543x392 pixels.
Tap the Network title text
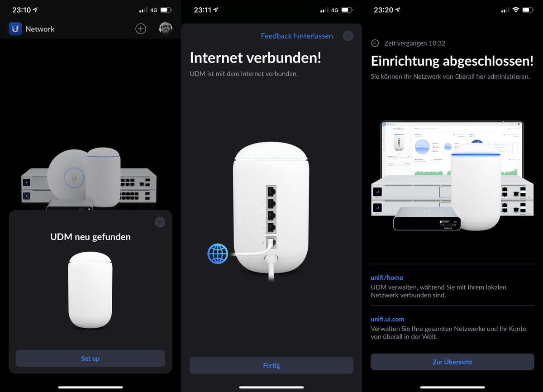click(x=40, y=29)
